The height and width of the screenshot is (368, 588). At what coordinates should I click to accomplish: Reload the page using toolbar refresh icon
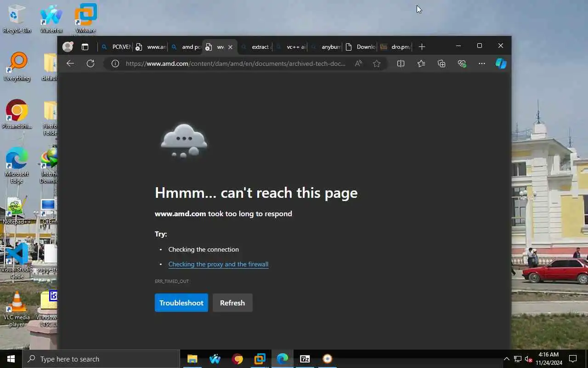click(x=90, y=63)
